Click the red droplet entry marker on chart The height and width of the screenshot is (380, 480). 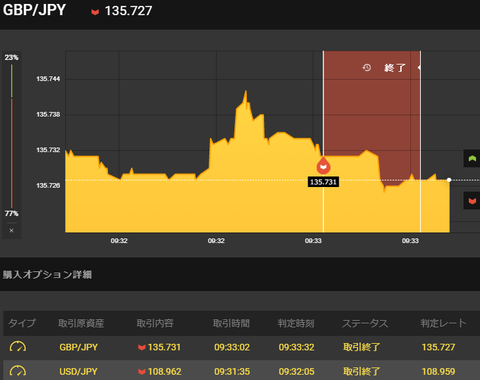pyautogui.click(x=323, y=165)
